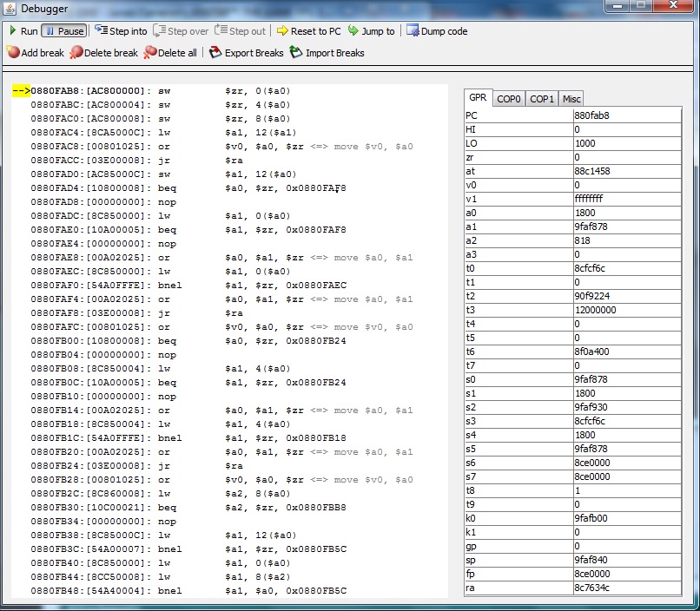Click Export Breaks button
This screenshot has width=700, height=611.
point(247,53)
